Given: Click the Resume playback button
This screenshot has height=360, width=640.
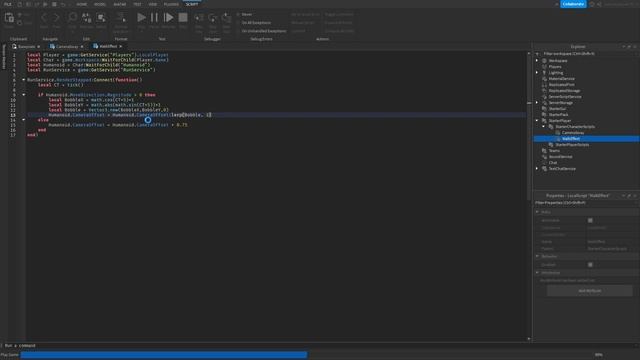Looking at the screenshot, I should click(x=168, y=18).
